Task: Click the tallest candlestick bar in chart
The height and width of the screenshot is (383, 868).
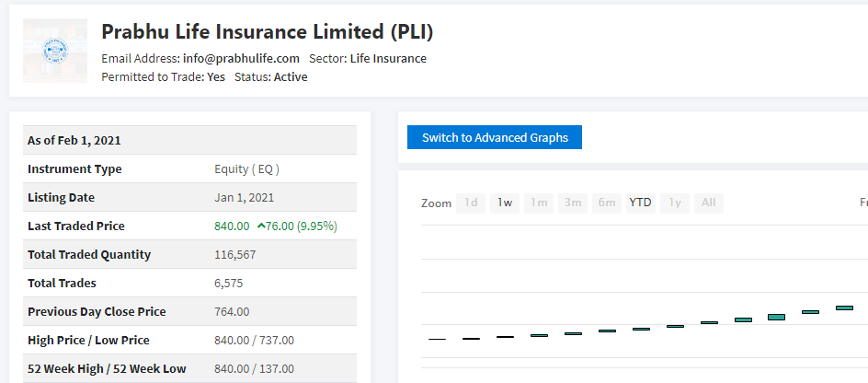Action: (x=777, y=317)
